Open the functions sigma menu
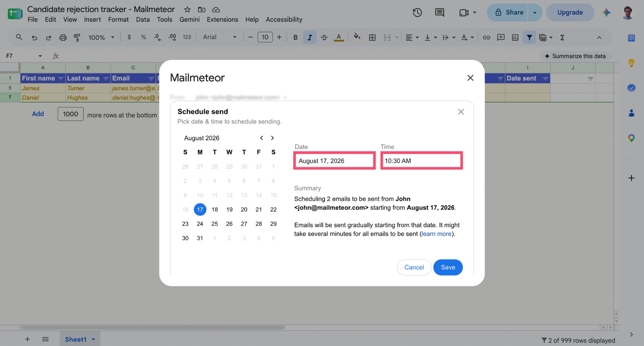Screen dimensions: 644x346 pos(562,37)
